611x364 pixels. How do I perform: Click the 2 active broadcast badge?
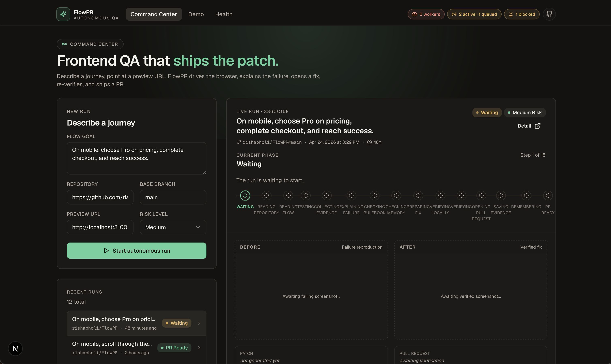(x=474, y=14)
